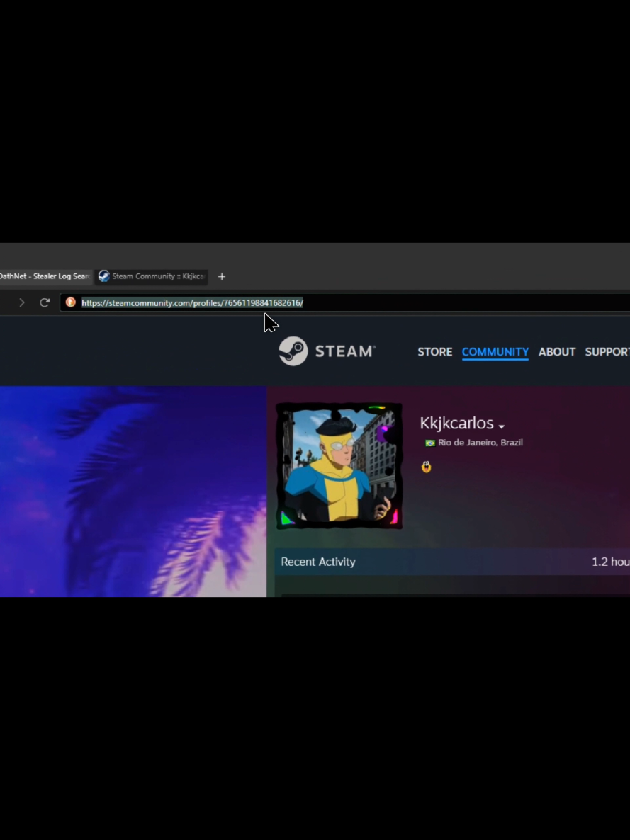Open the ABOUT page
Viewport: 630px width, 840px height.
point(557,352)
